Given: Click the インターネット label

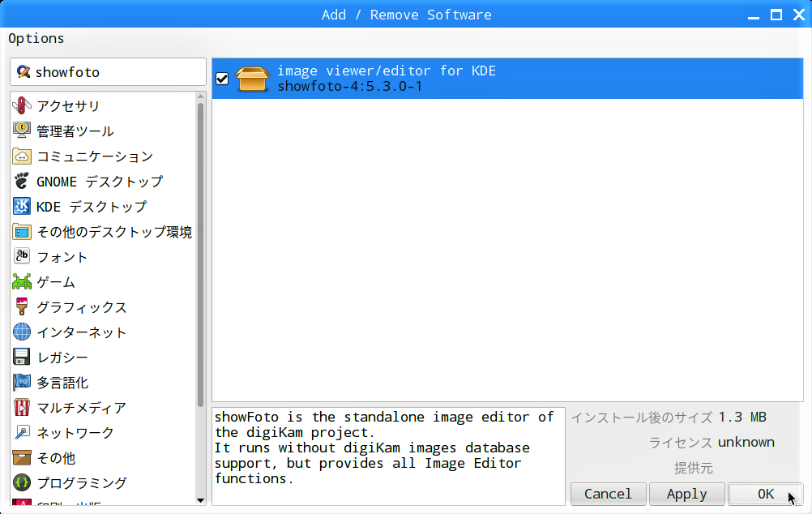Looking at the screenshot, I should (81, 332).
